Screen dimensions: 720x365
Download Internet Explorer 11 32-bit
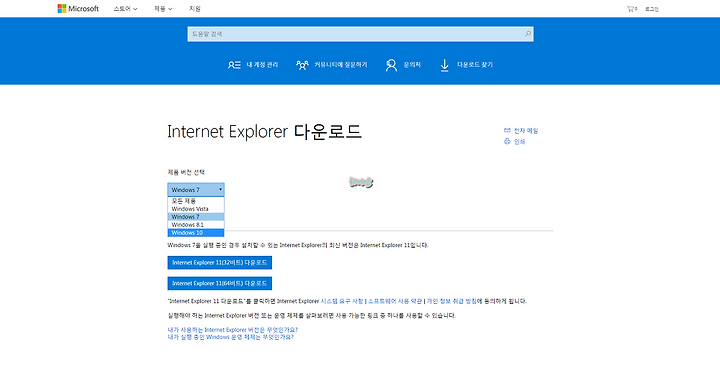(x=219, y=263)
